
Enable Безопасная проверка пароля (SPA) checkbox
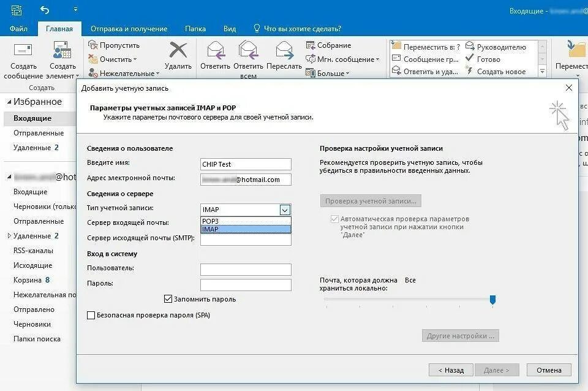point(91,315)
